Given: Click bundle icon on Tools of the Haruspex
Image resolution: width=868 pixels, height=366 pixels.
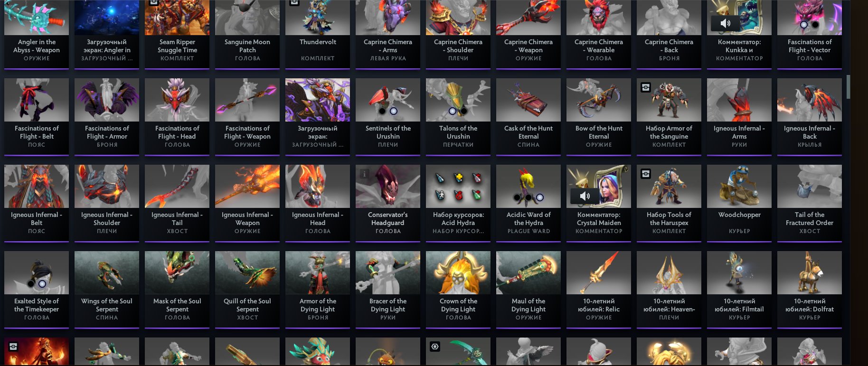Looking at the screenshot, I should coord(646,174).
